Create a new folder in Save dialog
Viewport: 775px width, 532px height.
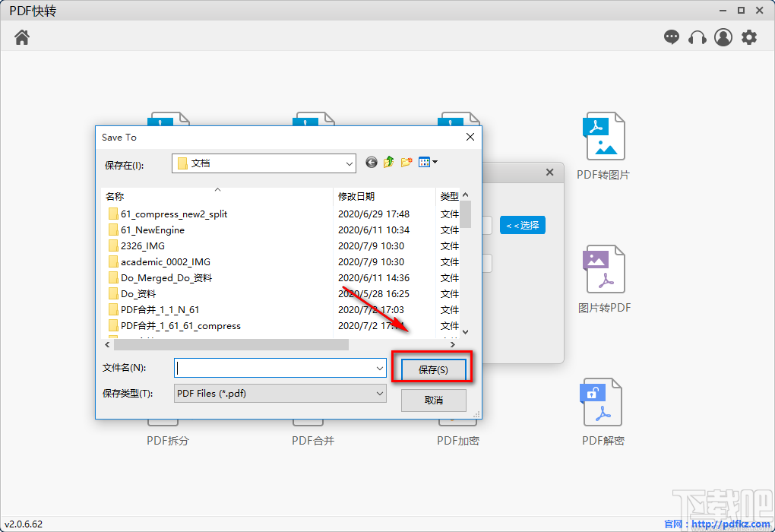(x=406, y=162)
